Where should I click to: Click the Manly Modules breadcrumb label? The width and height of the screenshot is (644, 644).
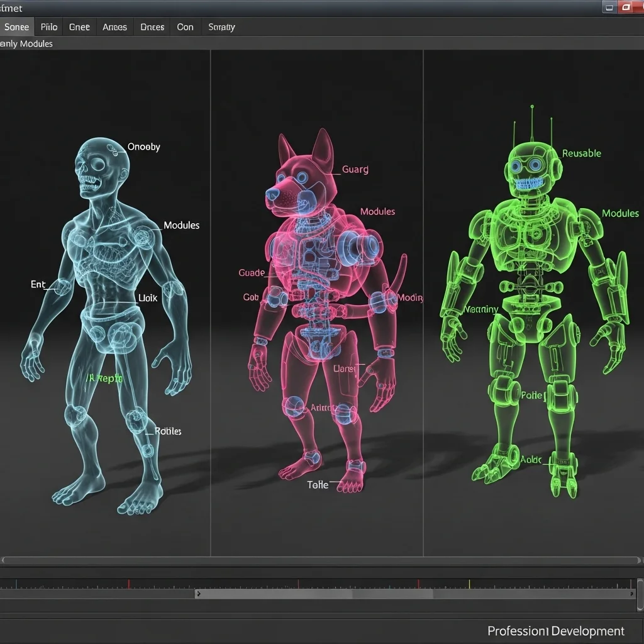[x=27, y=43]
